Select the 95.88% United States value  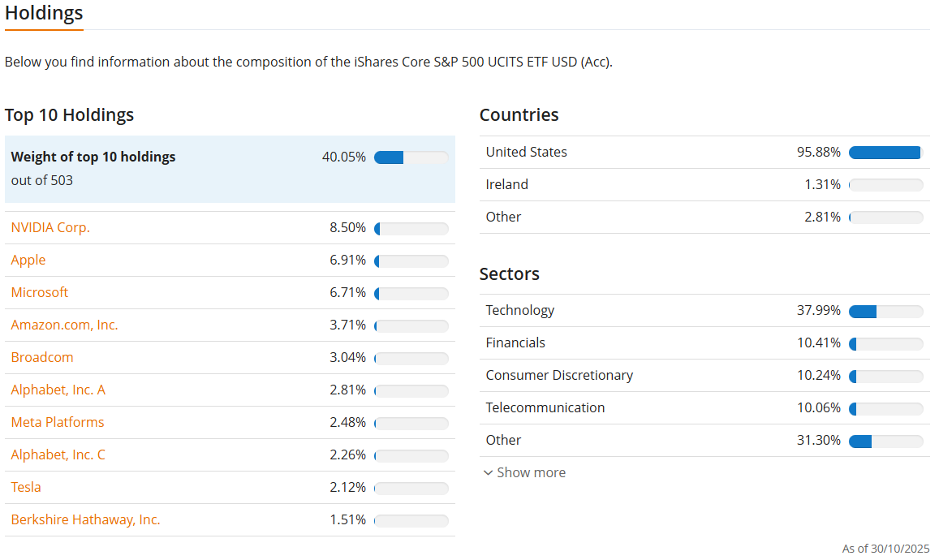coord(819,152)
